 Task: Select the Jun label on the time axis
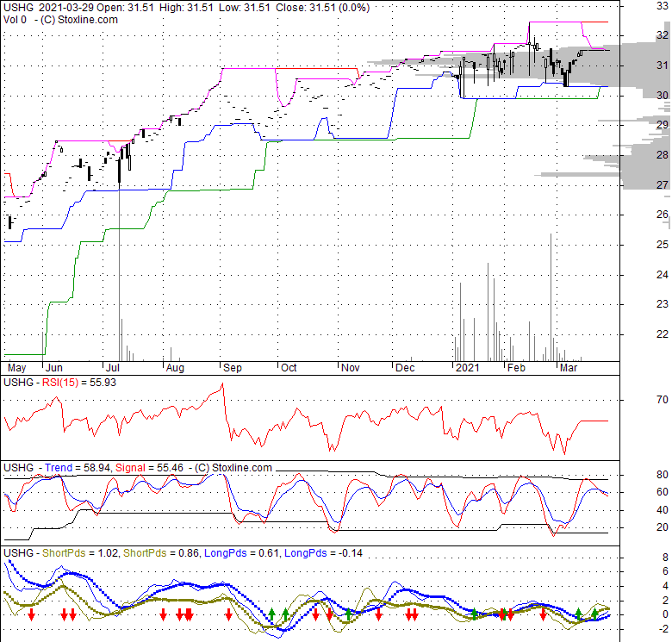54,368
